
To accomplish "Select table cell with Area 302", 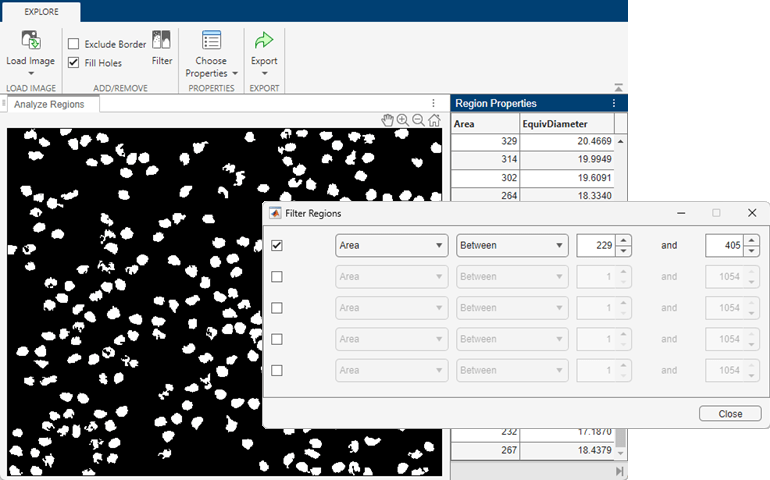I will (x=485, y=178).
